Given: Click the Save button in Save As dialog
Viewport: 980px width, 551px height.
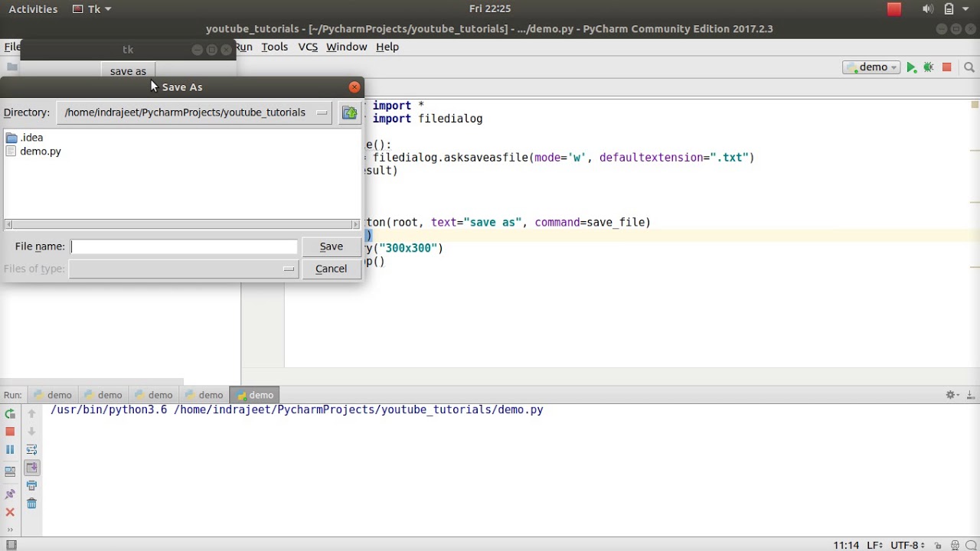Looking at the screenshot, I should [332, 246].
